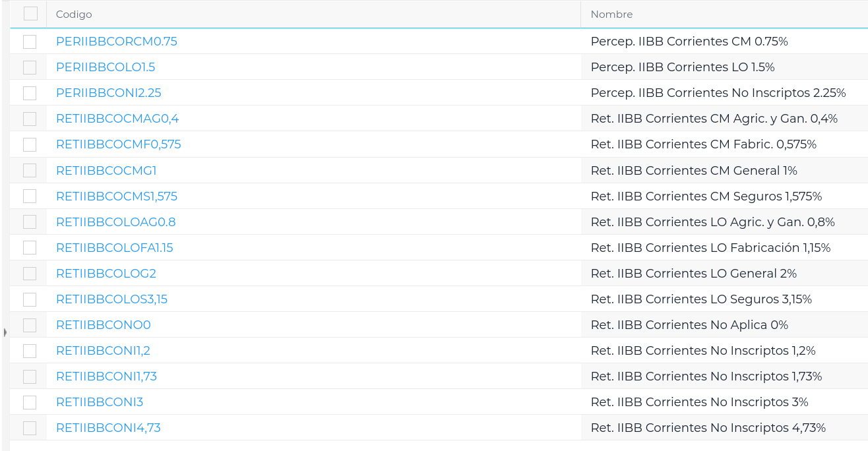
Task: Mark the RETIIBBCOLOG2 row checkbox
Action: (x=30, y=274)
